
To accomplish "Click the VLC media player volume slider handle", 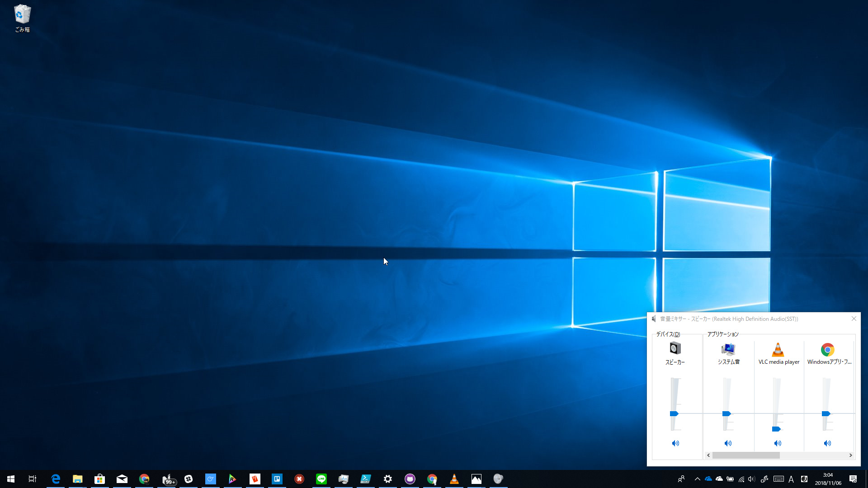I will click(776, 429).
